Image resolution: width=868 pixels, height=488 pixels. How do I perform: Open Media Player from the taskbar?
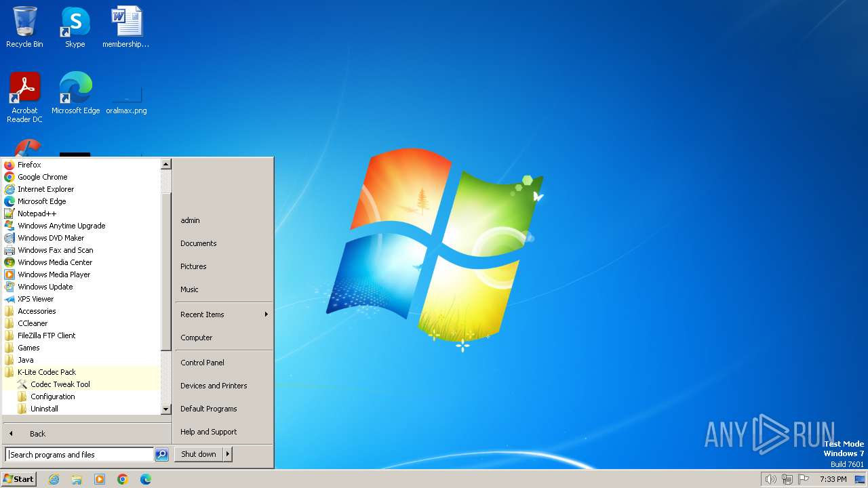click(x=100, y=479)
